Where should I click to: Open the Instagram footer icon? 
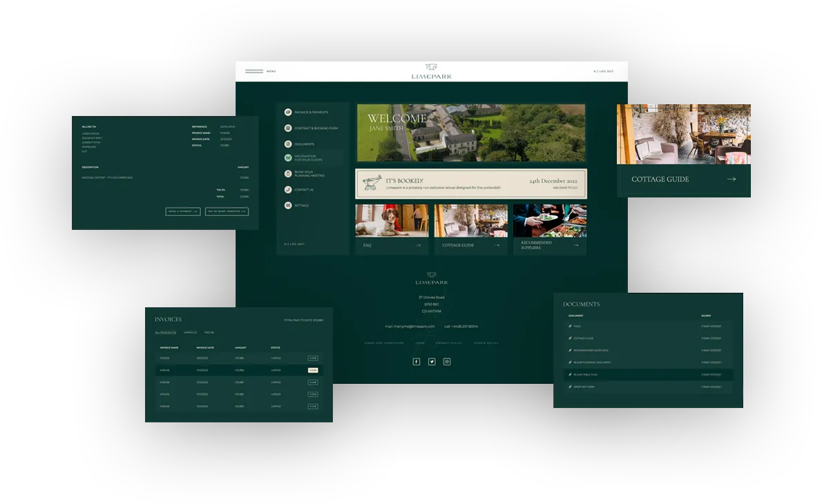tap(447, 361)
